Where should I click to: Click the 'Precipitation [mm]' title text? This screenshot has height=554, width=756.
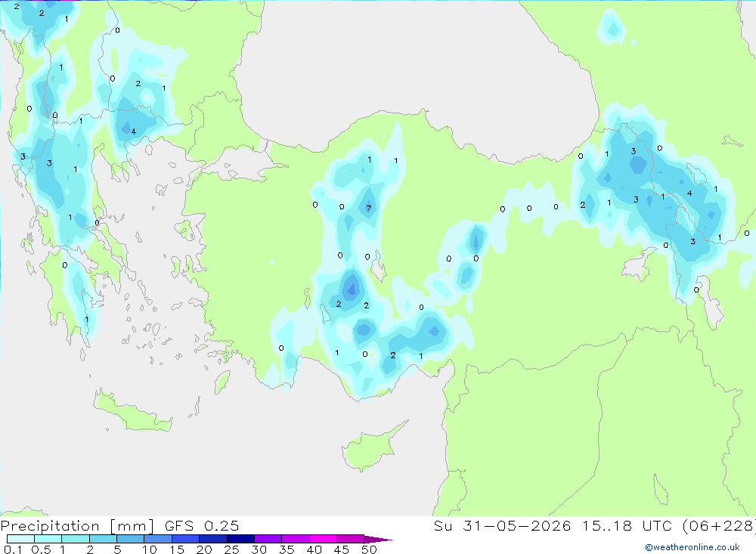pos(77,526)
